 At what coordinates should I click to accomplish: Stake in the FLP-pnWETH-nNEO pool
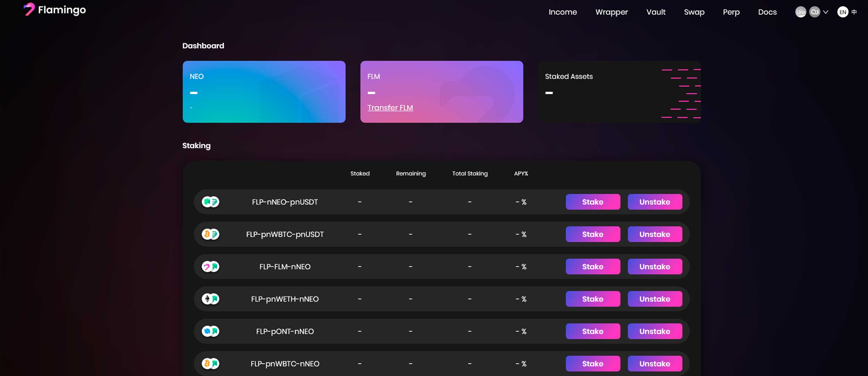[x=593, y=299]
